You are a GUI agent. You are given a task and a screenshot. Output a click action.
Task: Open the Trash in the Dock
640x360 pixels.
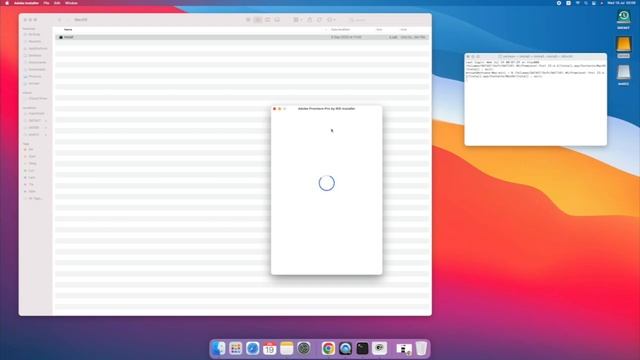coord(421,349)
